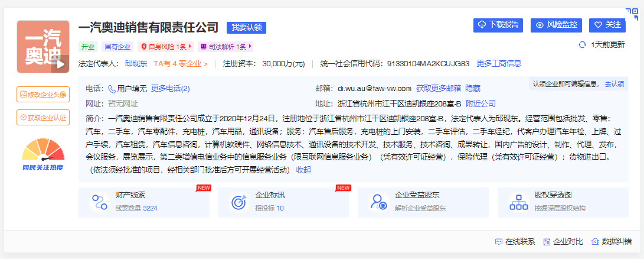Click the icon beside 数据纠错
The height and width of the screenshot is (259, 644).
click(595, 242)
